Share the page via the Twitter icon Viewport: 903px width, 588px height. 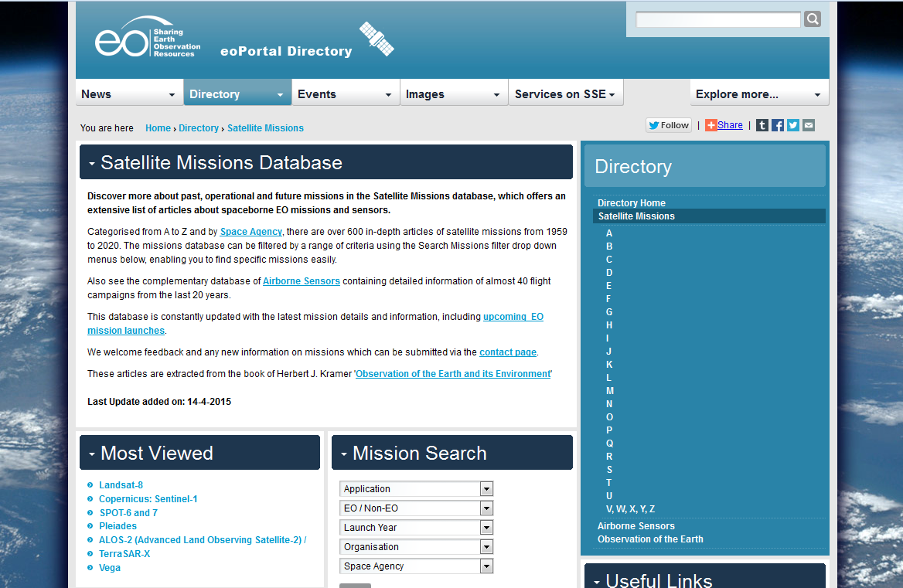click(792, 124)
